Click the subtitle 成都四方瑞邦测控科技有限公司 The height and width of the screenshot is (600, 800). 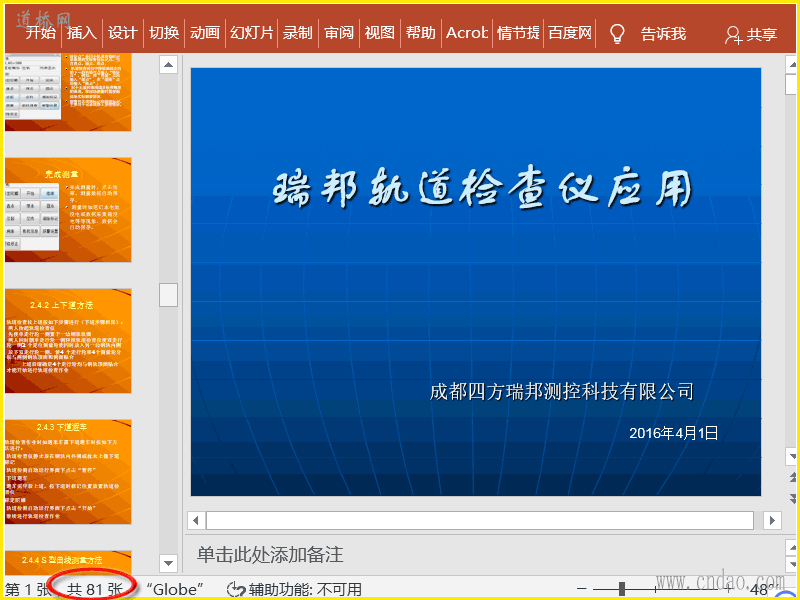561,392
